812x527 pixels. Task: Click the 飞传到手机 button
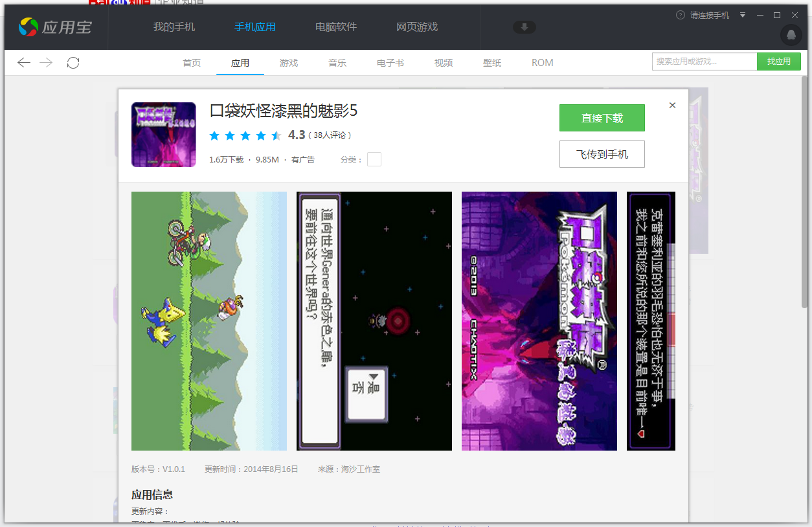pos(602,154)
